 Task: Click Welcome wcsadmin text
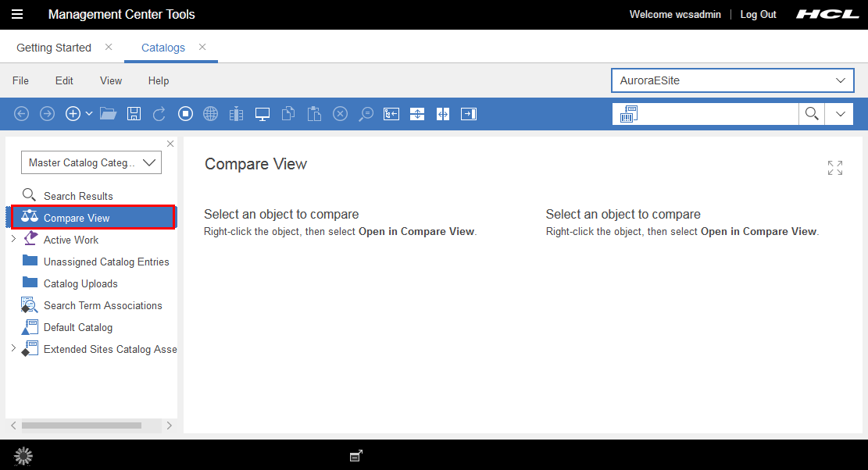tap(675, 14)
